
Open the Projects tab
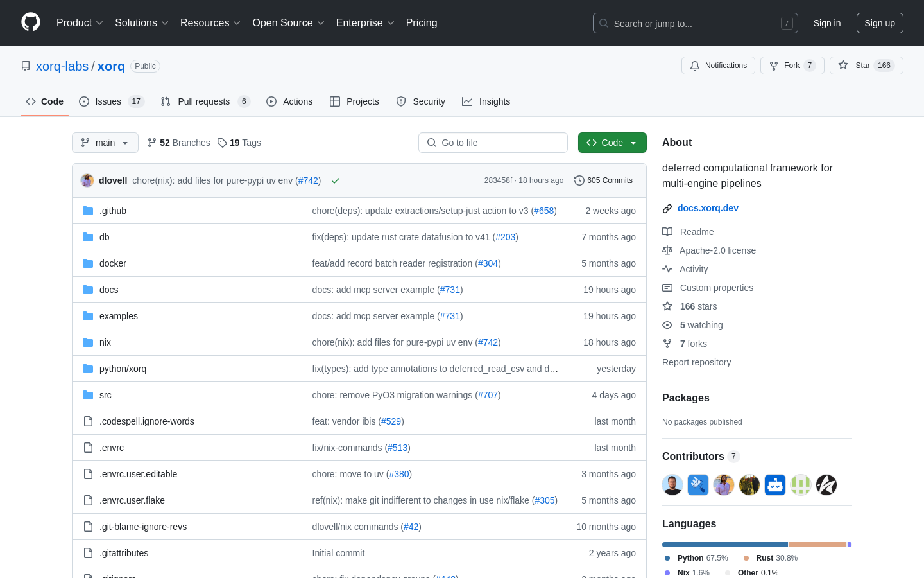[x=354, y=101]
